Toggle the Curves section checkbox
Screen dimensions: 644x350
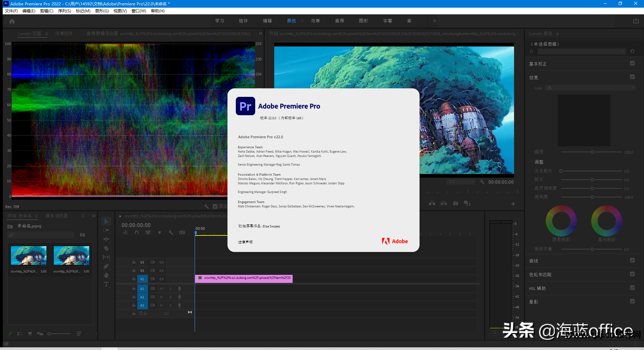(632, 260)
